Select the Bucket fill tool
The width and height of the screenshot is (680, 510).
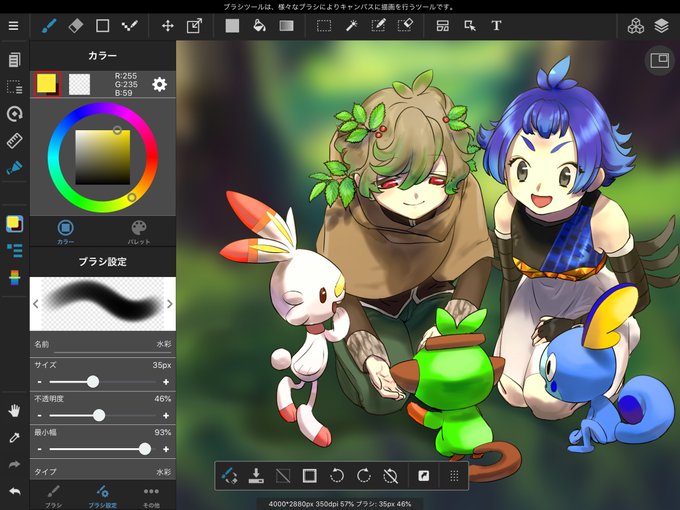click(x=259, y=26)
